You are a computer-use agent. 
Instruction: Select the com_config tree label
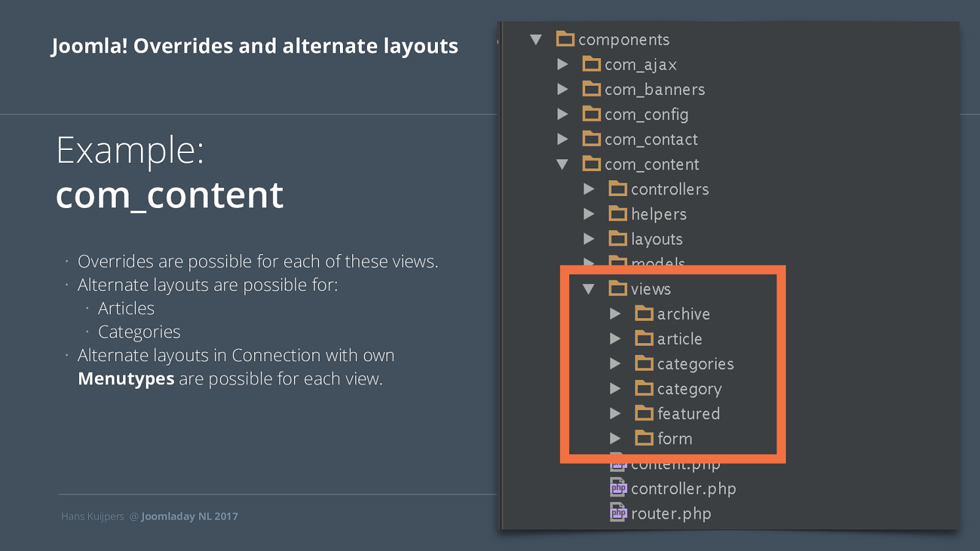[x=646, y=115]
